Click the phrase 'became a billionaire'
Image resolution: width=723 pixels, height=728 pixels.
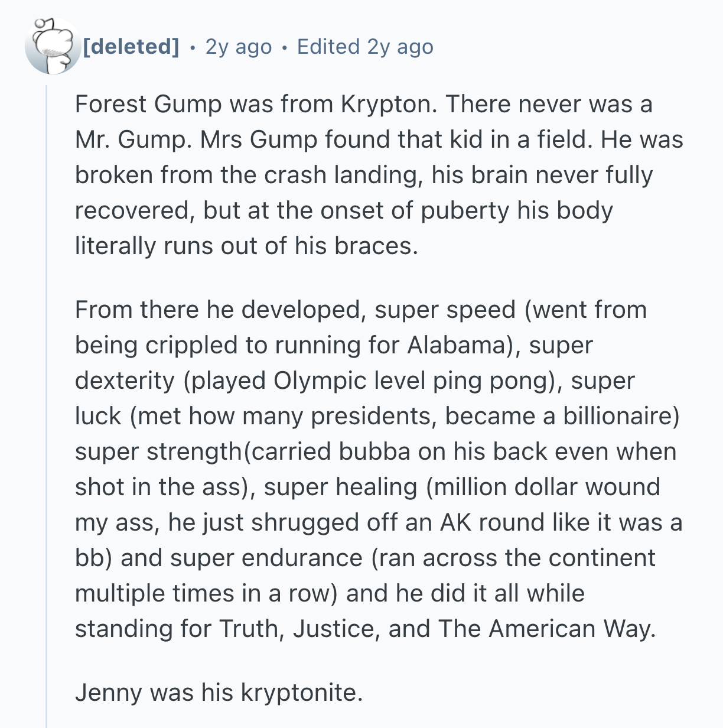pos(559,416)
